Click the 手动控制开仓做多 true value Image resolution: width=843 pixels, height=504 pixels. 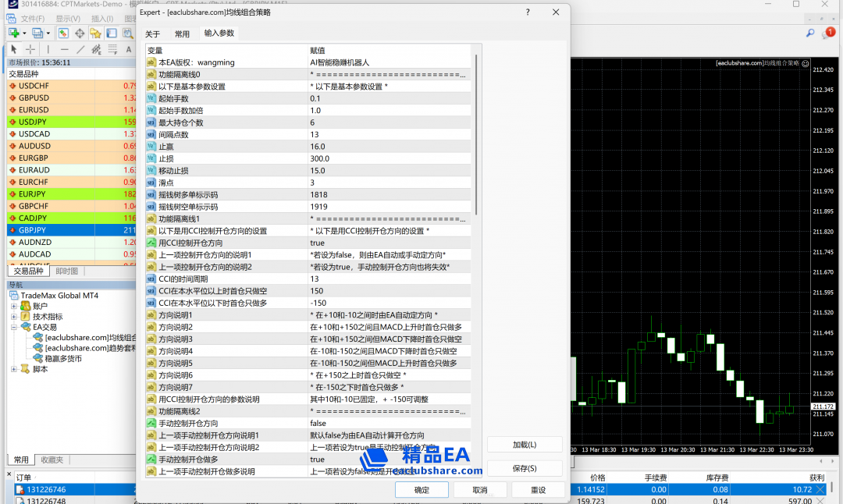click(317, 460)
